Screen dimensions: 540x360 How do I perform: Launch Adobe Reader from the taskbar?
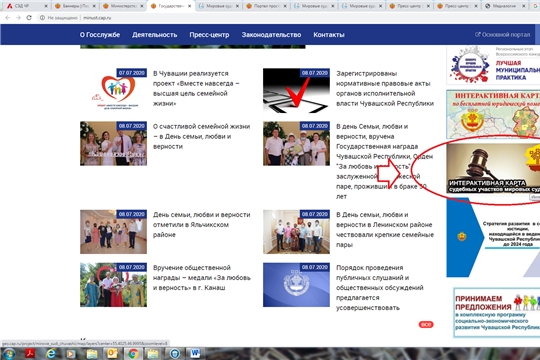pyautogui.click(x=30, y=354)
